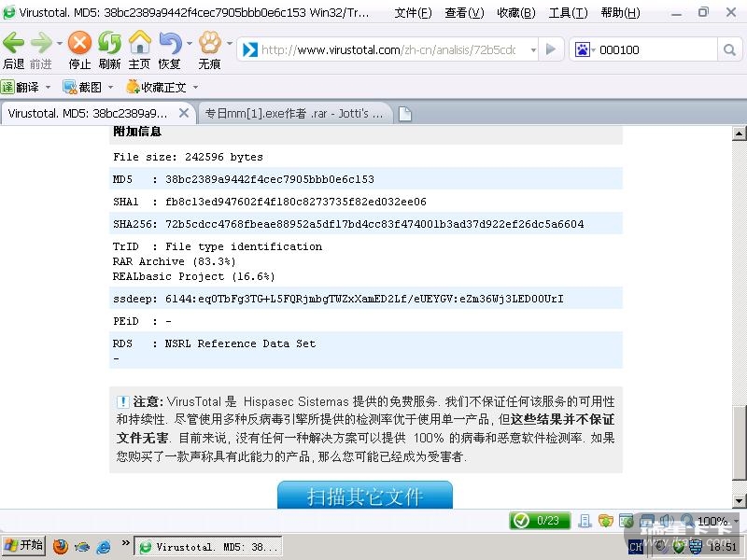Expand the 收藏正文 dropdown arrow
Image resolution: width=747 pixels, height=560 pixels.
pyautogui.click(x=195, y=88)
